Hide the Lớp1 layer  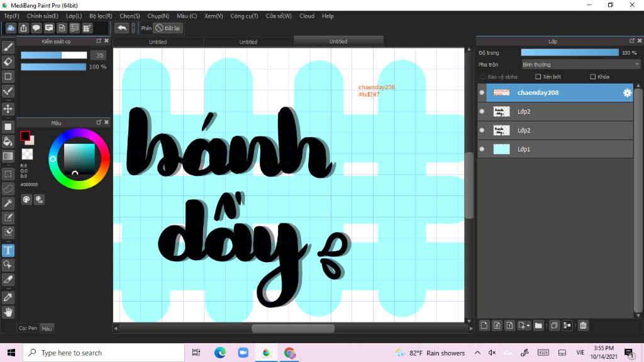click(482, 149)
